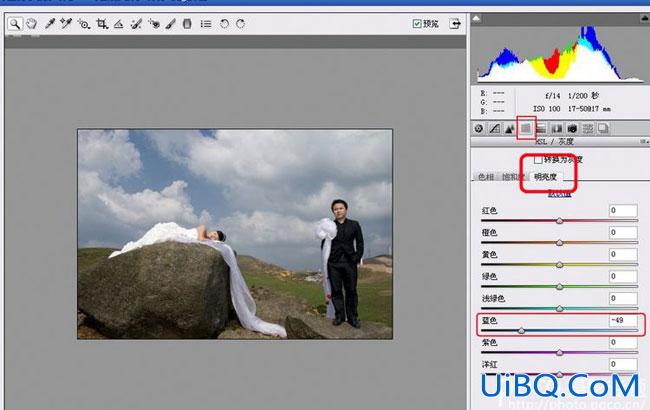Click the 紫色 value input field
The height and width of the screenshot is (410, 650).
623,342
